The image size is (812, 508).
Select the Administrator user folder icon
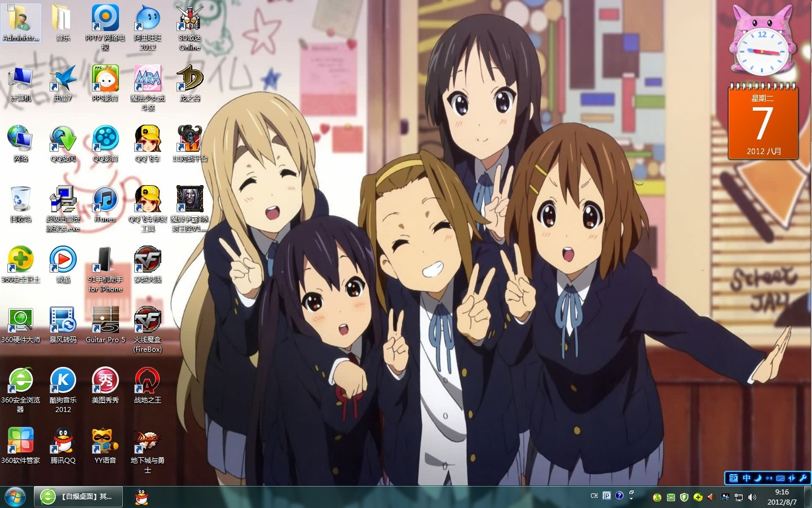21,23
